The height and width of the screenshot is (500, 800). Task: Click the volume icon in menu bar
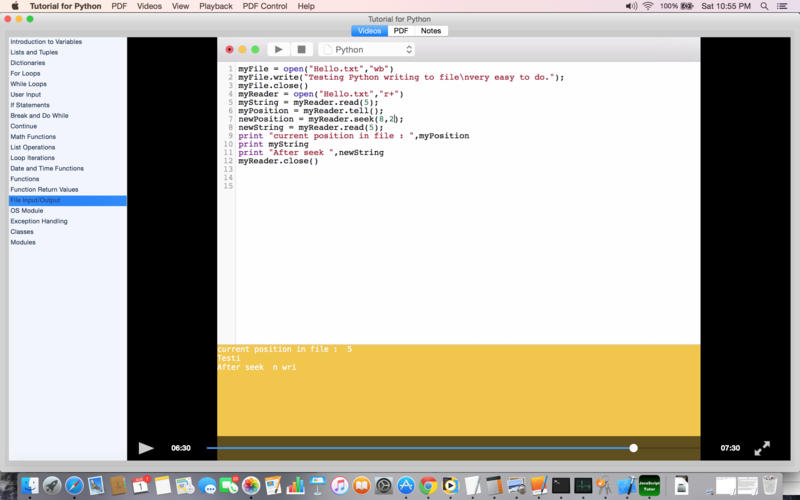pos(631,6)
